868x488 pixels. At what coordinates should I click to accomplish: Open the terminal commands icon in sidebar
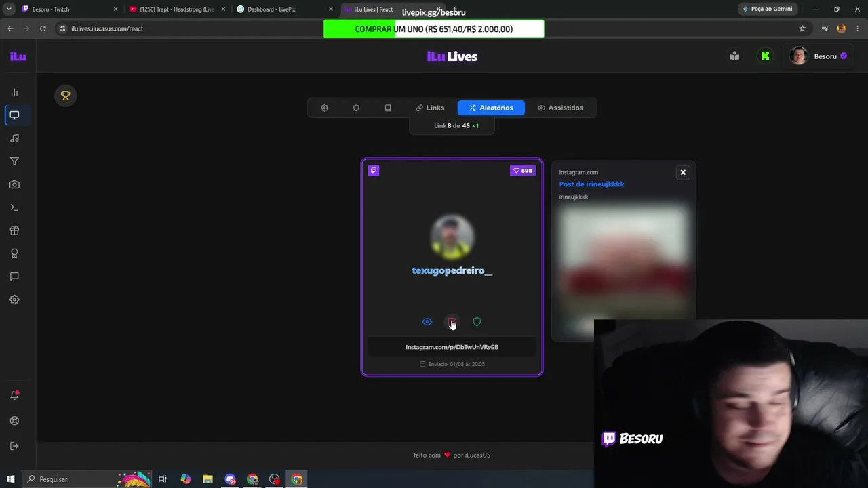tap(14, 207)
